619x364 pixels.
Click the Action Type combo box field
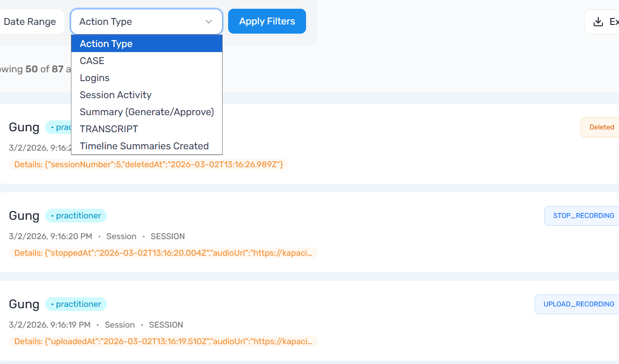tap(138, 22)
